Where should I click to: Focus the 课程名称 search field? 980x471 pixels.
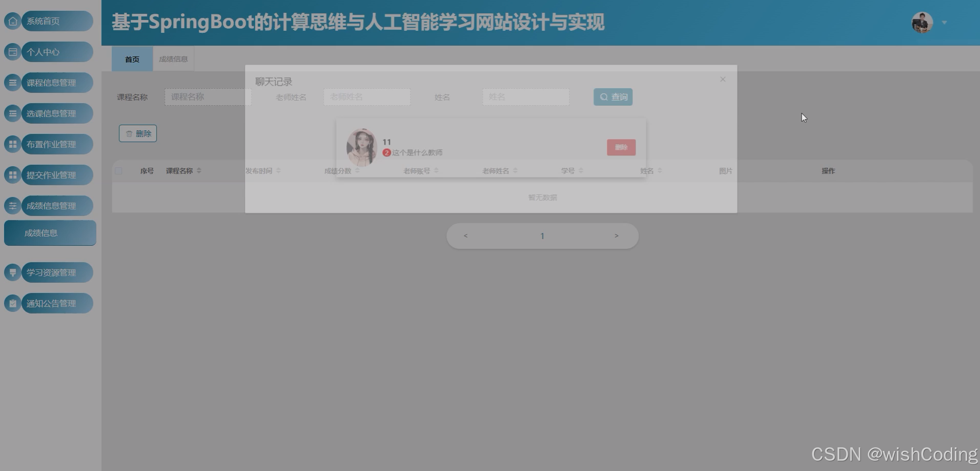208,97
